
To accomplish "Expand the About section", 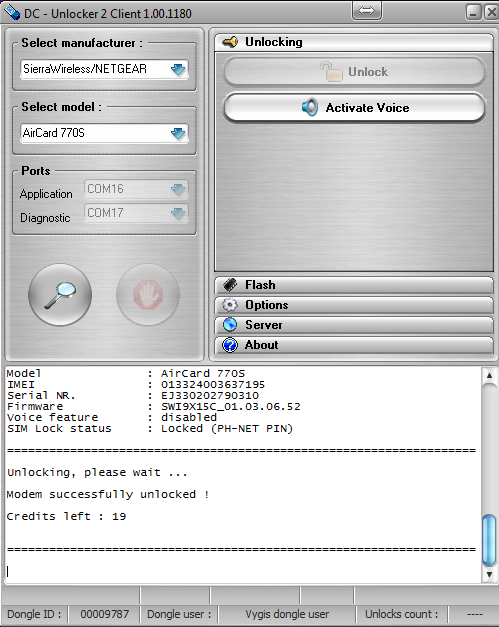I will point(354,345).
